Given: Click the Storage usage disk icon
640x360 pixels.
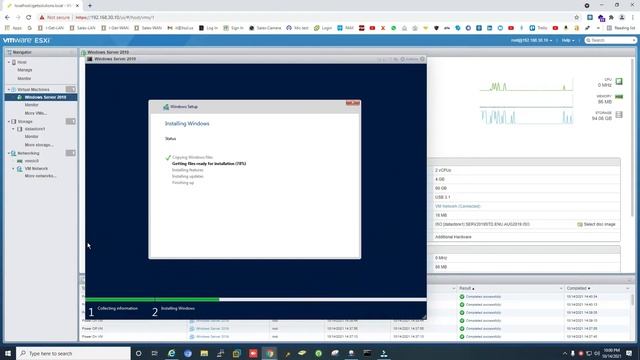Looking at the screenshot, I should (x=619, y=115).
